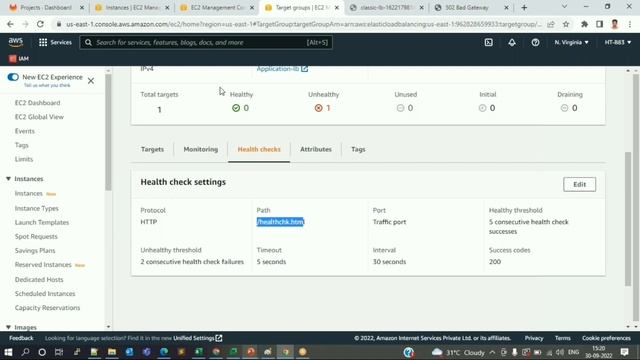Open Dedicated Hosts in sidebar
Viewport: 640px width, 360px height.
click(x=39, y=280)
